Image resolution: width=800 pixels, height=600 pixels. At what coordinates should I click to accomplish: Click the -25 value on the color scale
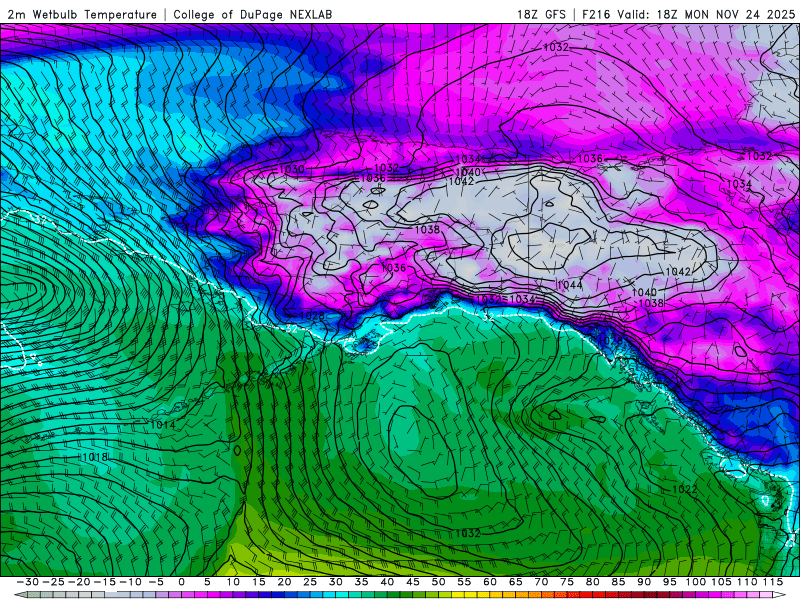[53, 582]
